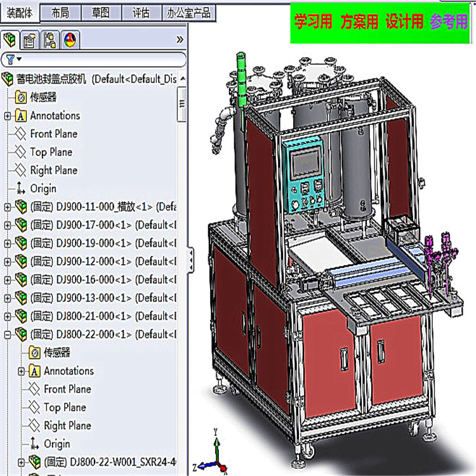
Task: Select the top-level Annotations icon
Action: pyautogui.click(x=21, y=116)
